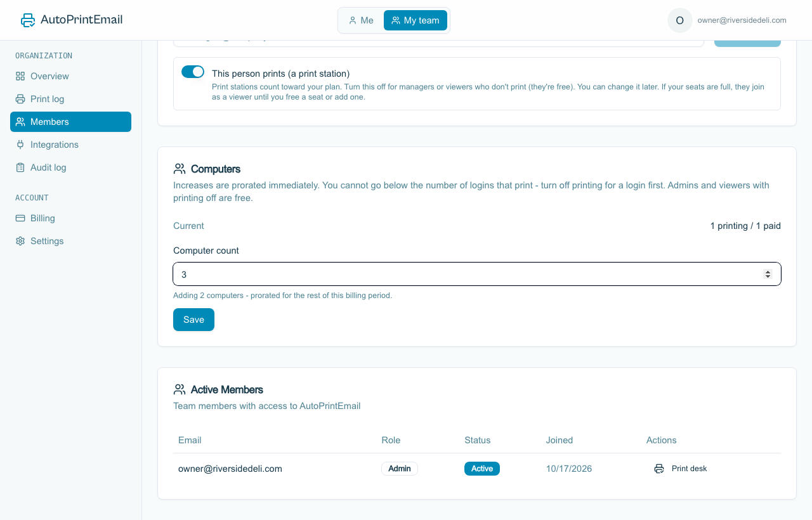Click the Active status badge

[x=482, y=469]
